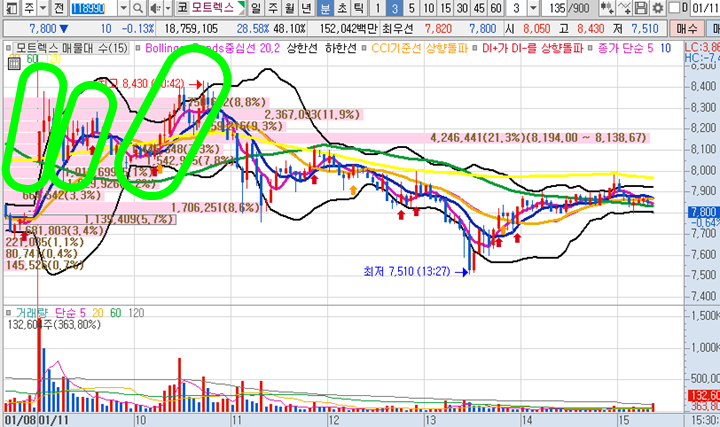Click the small square marker before 거래량

click(8, 313)
